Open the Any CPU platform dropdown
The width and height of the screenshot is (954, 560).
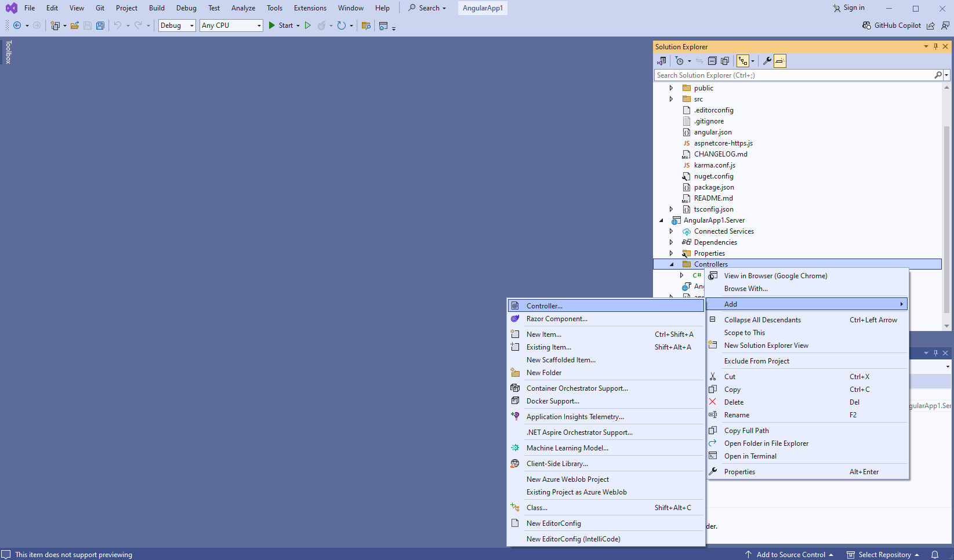pyautogui.click(x=231, y=26)
